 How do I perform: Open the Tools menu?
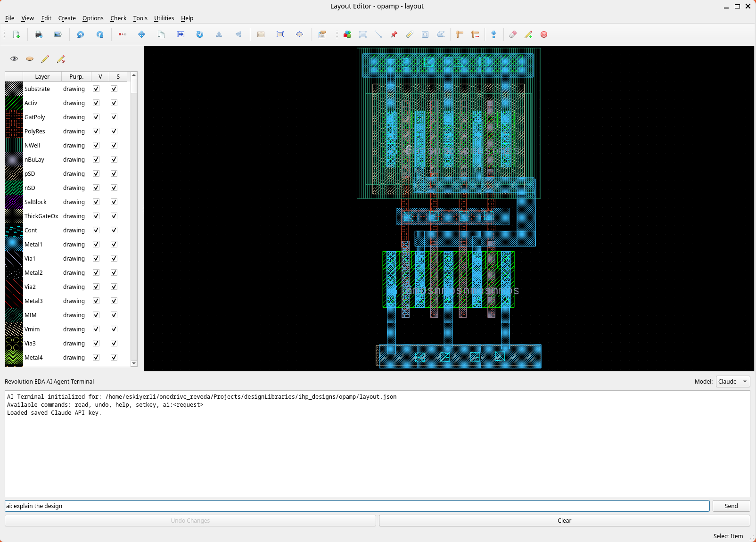click(x=140, y=18)
